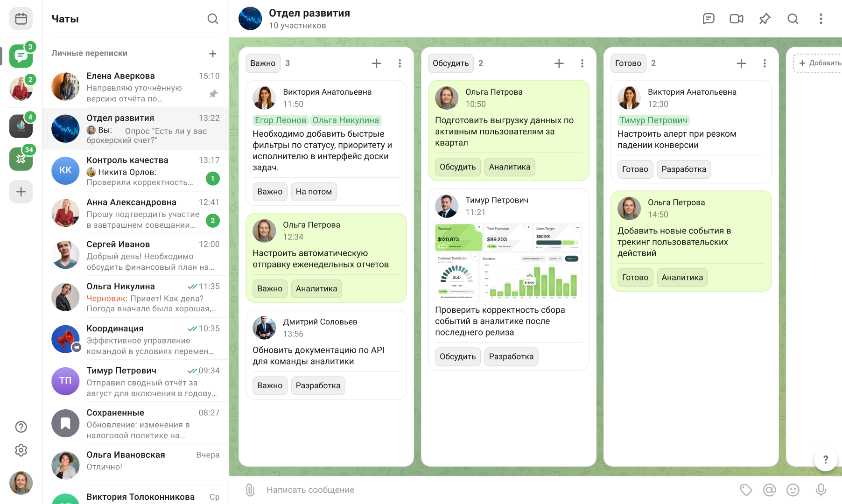Add a new workspace with sidebar plus

point(21,192)
